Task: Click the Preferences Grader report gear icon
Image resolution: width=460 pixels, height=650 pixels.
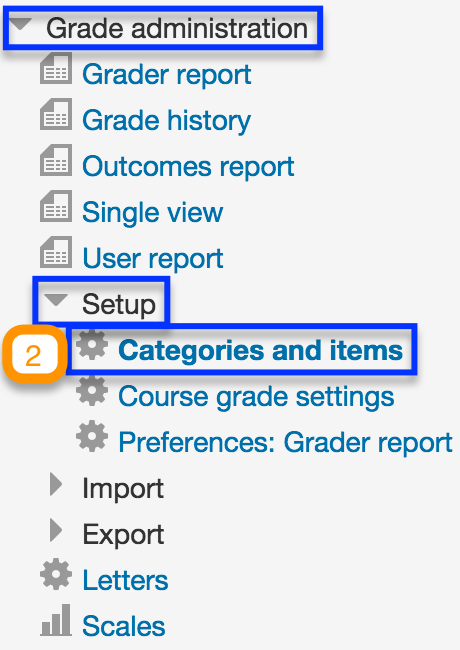Action: (92, 436)
